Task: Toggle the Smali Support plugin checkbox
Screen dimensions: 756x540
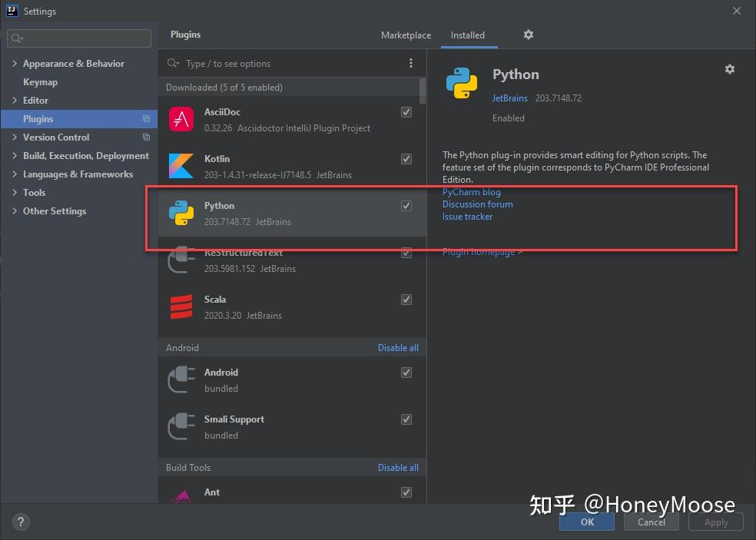Action: pyautogui.click(x=406, y=419)
